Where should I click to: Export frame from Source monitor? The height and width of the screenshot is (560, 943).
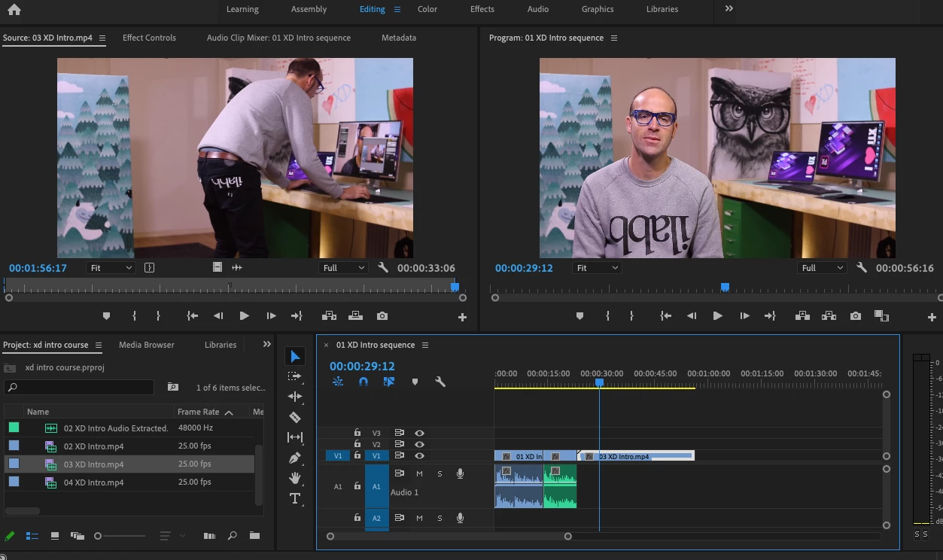tap(382, 316)
